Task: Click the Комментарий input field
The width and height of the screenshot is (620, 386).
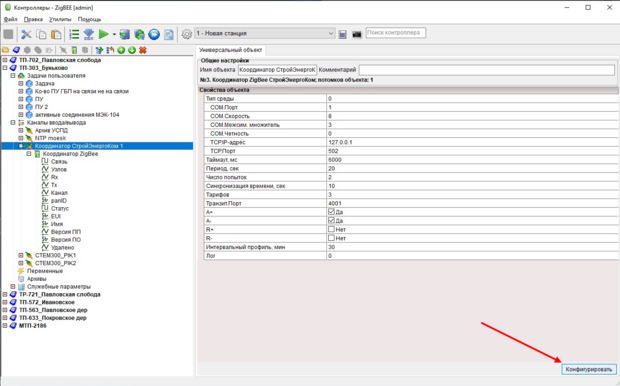Action: [486, 70]
